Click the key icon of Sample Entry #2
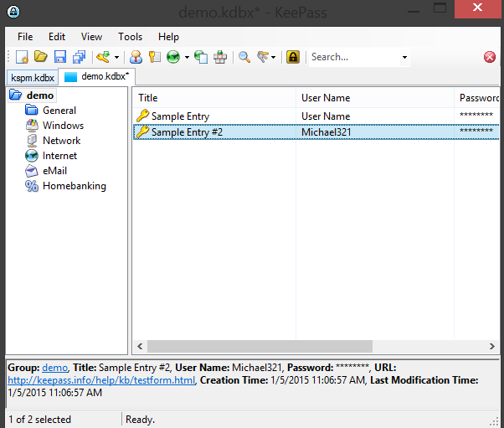Screen dimensions: 504x428 142,131
